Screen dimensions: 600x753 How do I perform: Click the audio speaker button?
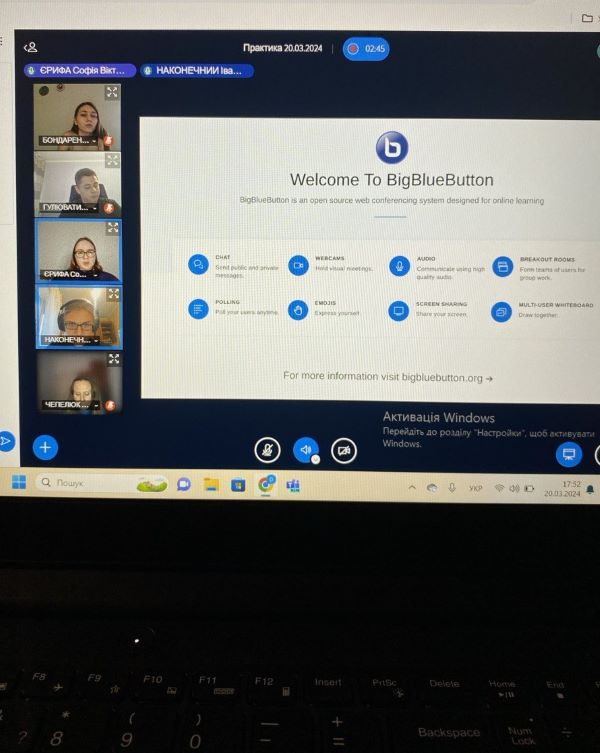305,449
